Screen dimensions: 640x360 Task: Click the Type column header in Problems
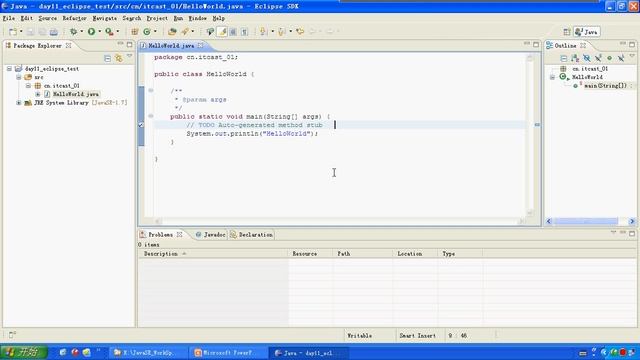pos(460,254)
